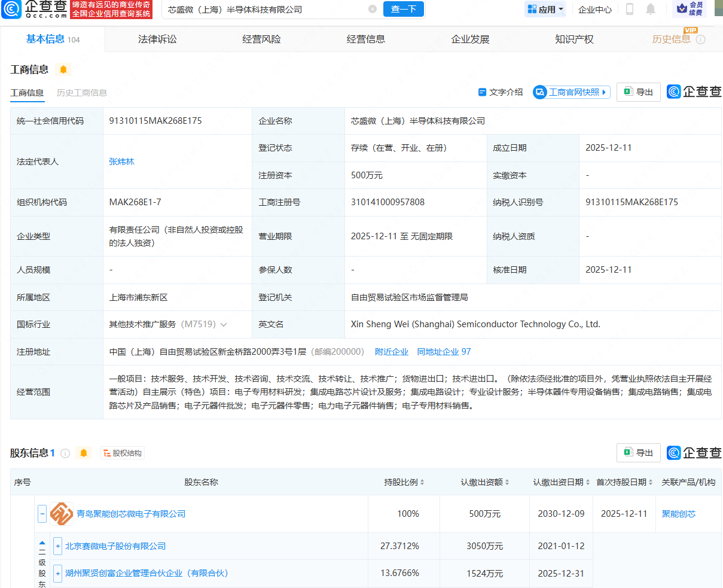Click the info icon beside 历史信息 tab
Screen dimensions: 723x588
700,39
